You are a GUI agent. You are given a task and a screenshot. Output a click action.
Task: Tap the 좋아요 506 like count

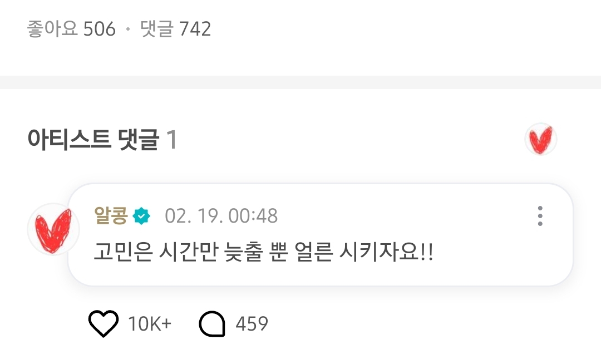[x=71, y=29]
